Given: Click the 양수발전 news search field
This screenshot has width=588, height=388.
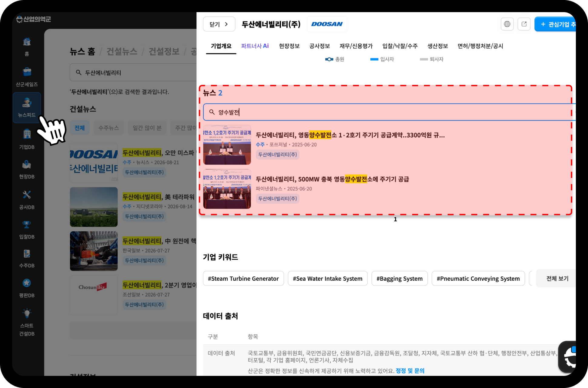Looking at the screenshot, I should click(x=389, y=112).
